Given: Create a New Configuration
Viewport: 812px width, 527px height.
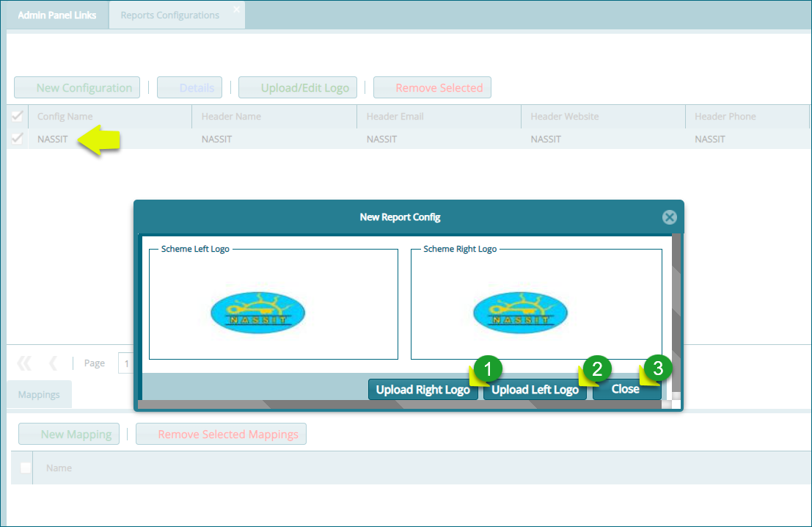Looking at the screenshot, I should coord(76,87).
